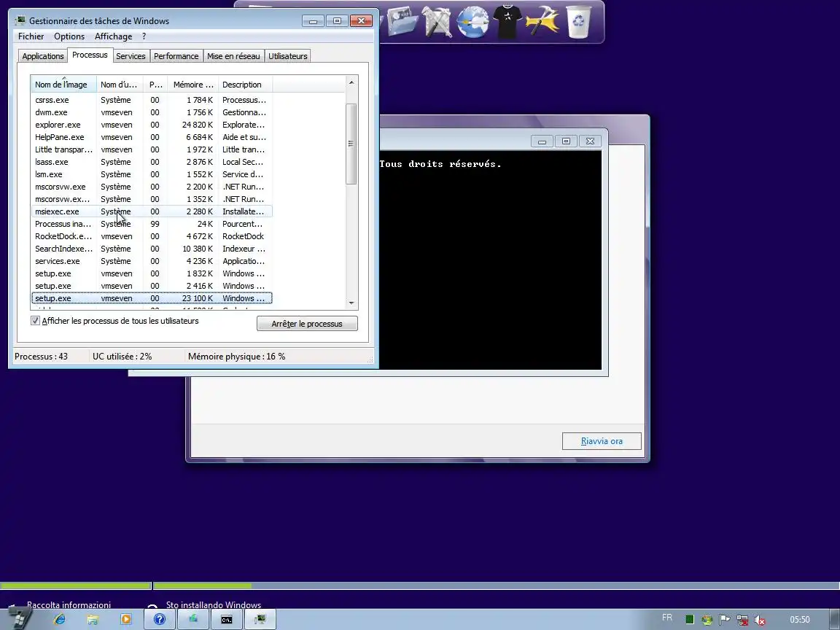Uncheck Afficher les processus de tous les utilisateurs

point(35,321)
